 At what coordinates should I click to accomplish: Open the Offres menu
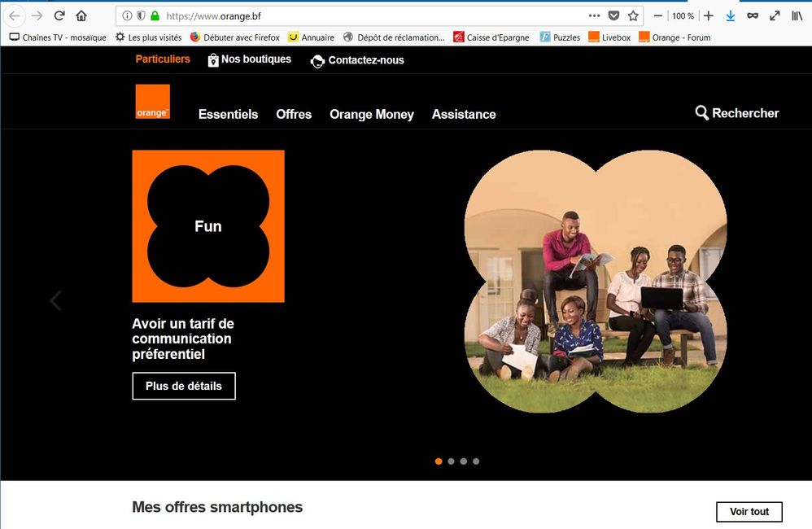pyautogui.click(x=294, y=115)
